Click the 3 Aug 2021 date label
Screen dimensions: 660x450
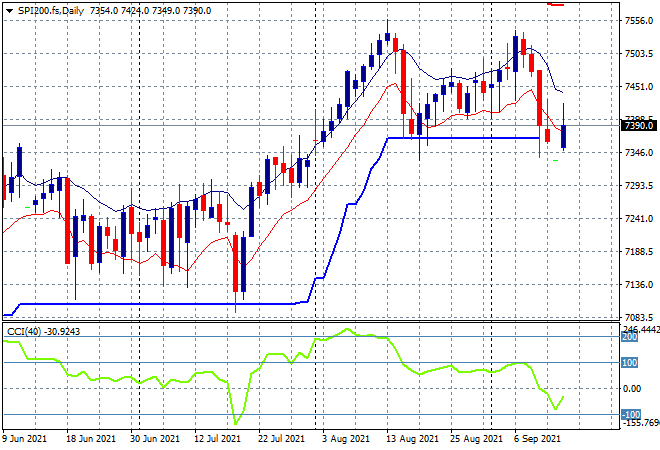346,439
